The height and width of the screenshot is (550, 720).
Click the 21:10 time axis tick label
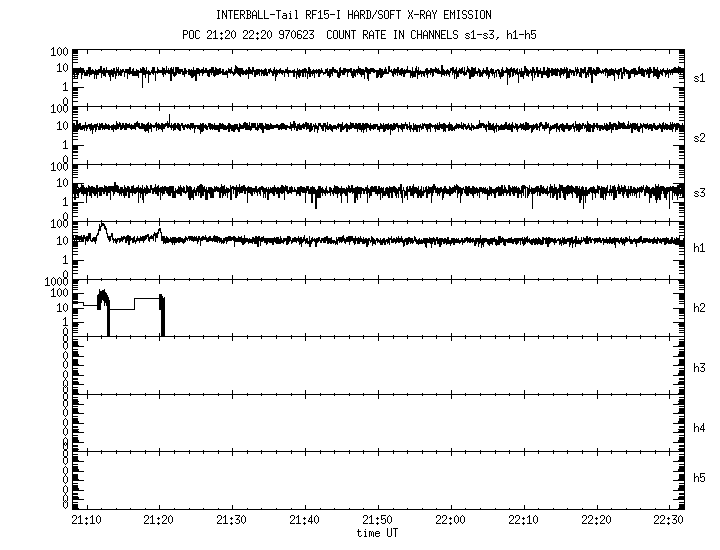(x=86, y=521)
